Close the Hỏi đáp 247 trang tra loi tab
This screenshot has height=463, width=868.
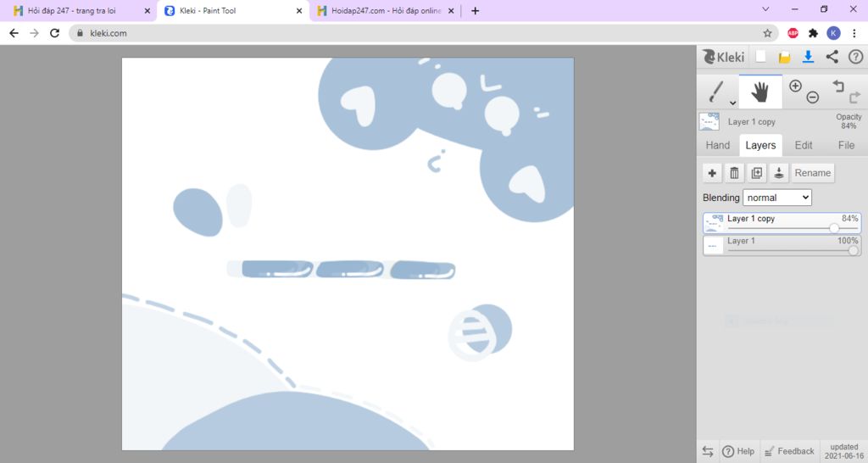click(x=147, y=10)
